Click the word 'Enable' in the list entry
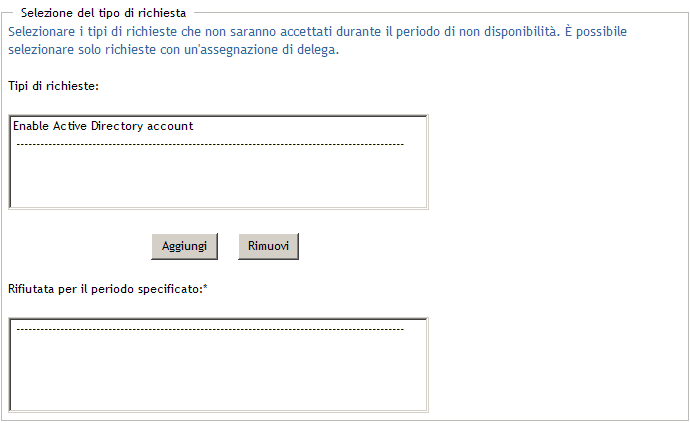Viewport: 690px width, 423px height. tap(31, 127)
